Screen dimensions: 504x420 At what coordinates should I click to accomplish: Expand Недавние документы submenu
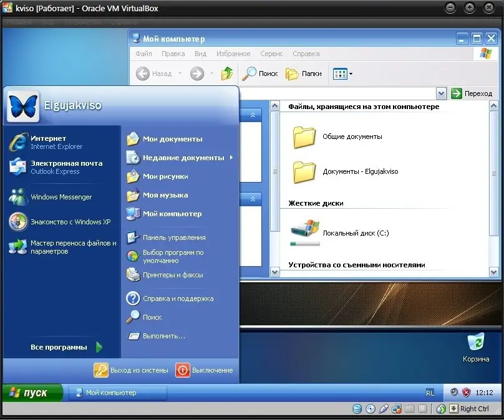[x=180, y=158]
